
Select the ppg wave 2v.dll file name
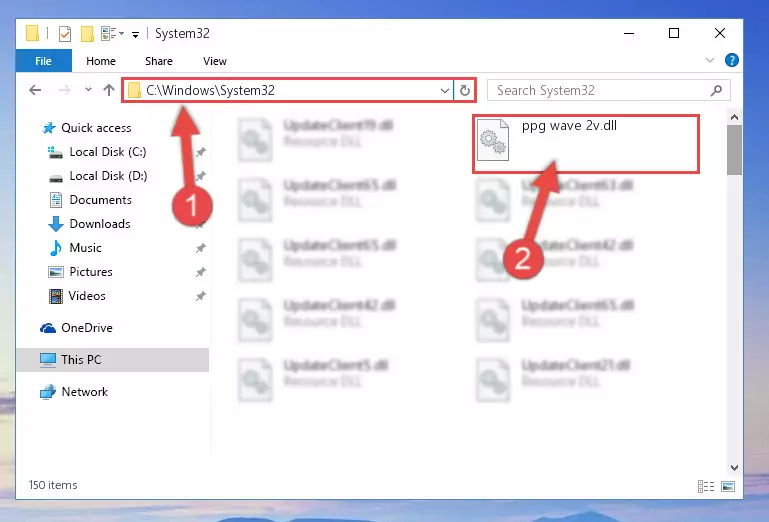tap(569, 126)
